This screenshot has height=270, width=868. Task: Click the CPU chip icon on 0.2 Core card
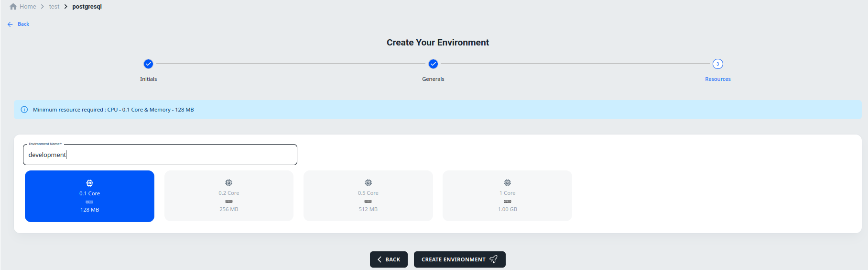click(x=229, y=182)
